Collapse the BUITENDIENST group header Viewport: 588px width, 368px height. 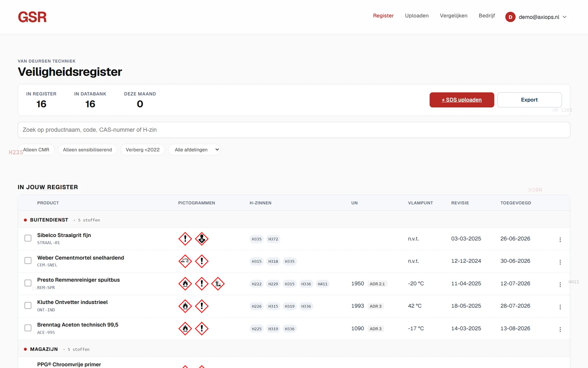coord(294,220)
